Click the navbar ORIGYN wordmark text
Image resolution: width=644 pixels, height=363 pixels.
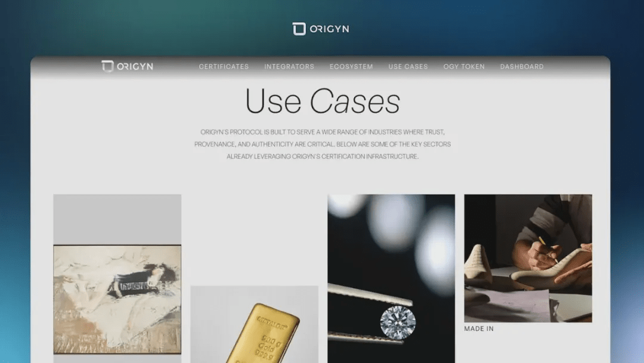135,67
